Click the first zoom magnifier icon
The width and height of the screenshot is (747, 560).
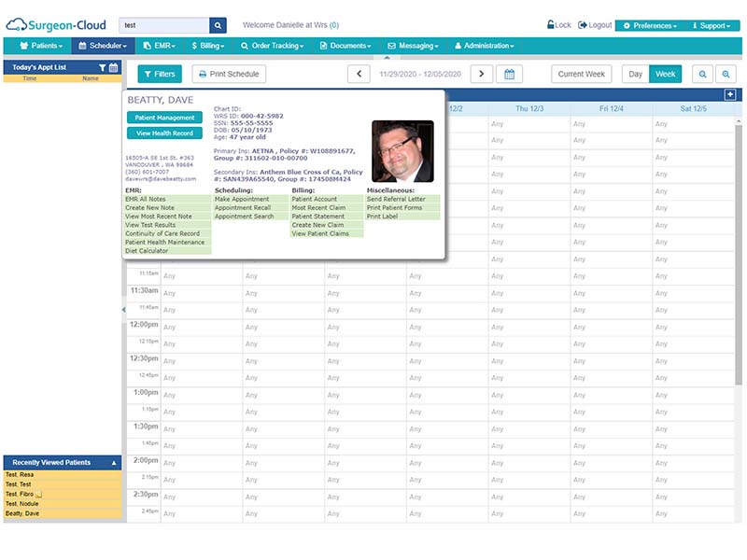[703, 74]
